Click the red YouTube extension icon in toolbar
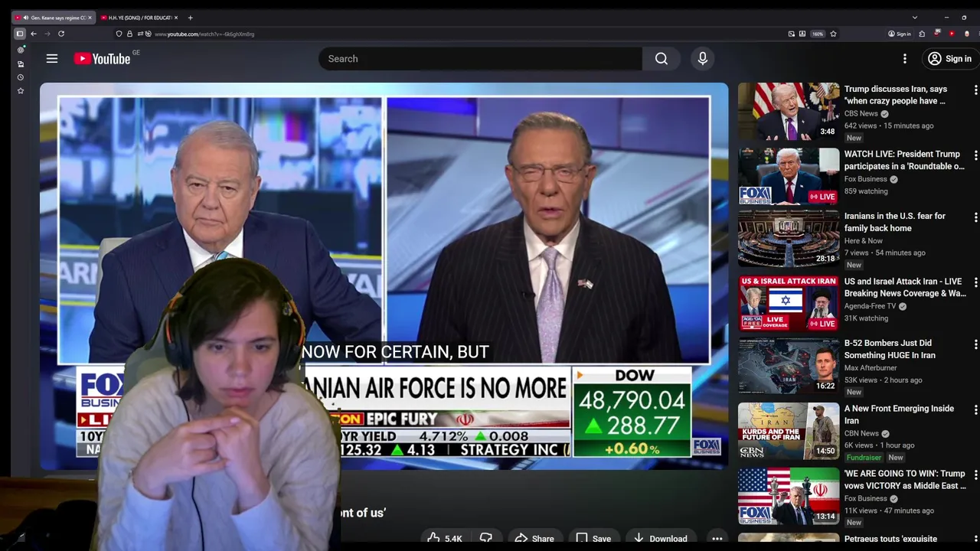 coord(952,34)
